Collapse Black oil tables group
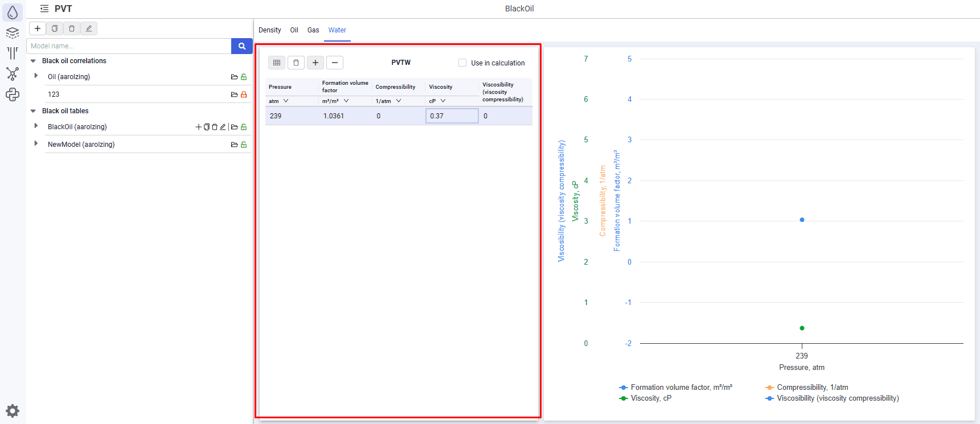Screen dimensions: 980x424 tap(33, 111)
